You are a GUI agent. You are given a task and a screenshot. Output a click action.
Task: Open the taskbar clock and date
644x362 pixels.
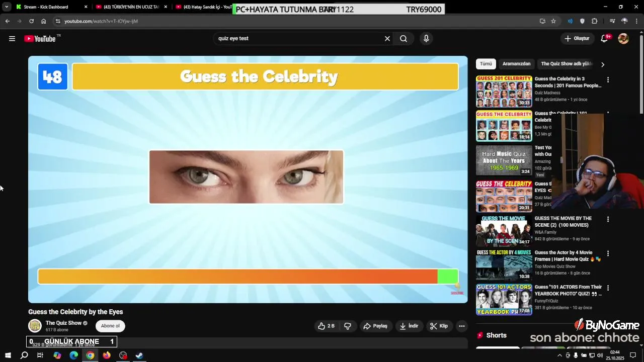[615, 355]
